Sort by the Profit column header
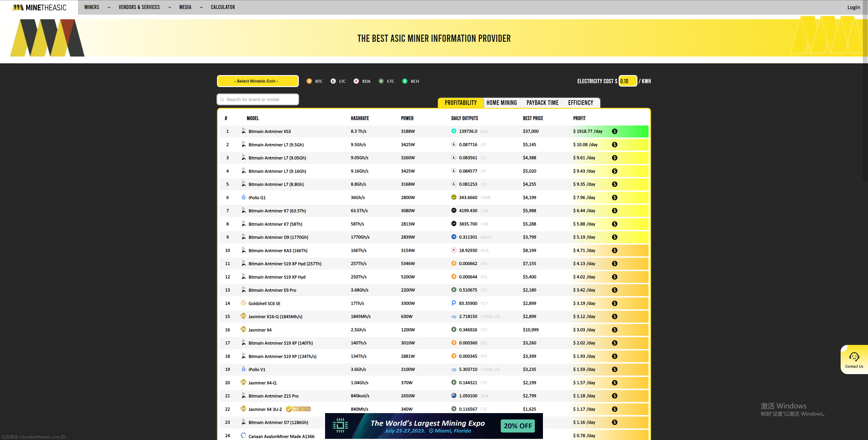The width and height of the screenshot is (868, 440). pos(579,118)
